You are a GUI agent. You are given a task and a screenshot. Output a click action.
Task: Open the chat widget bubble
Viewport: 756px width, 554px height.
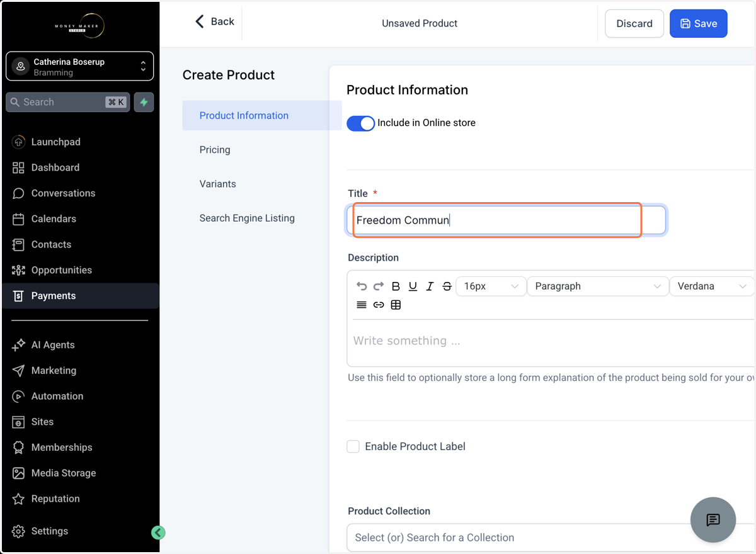point(713,520)
